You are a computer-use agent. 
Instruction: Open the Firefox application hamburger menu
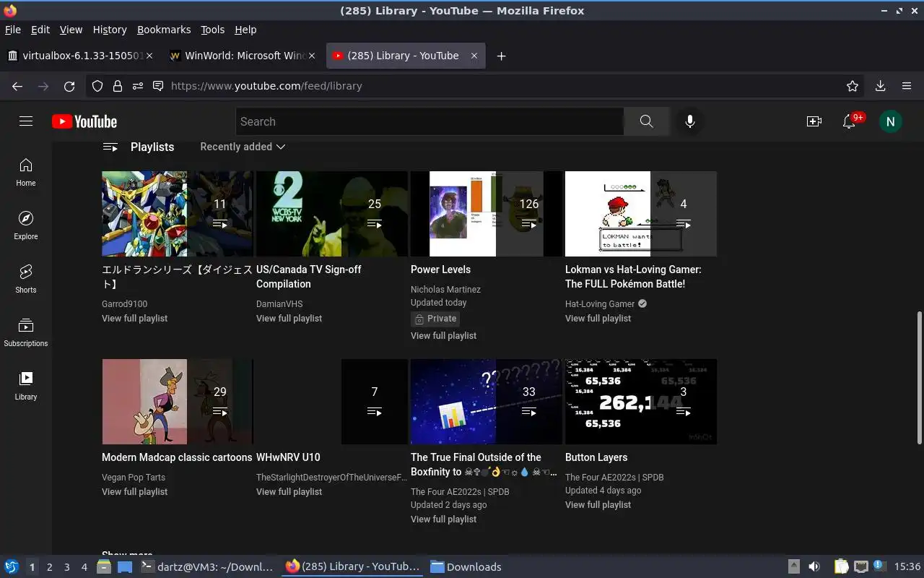pyautogui.click(x=907, y=86)
